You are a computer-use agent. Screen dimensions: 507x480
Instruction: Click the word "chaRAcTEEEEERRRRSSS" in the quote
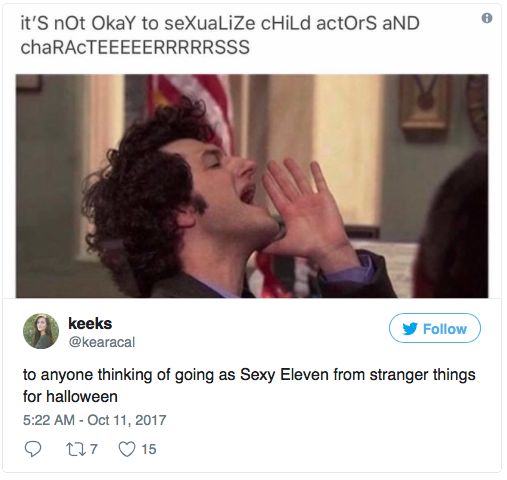click(135, 47)
